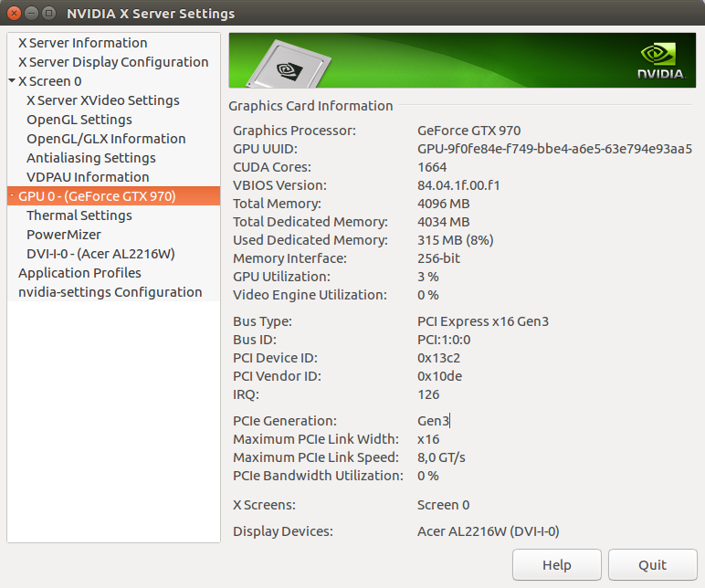The width and height of the screenshot is (705, 588).
Task: Collapse the GPU 0 tree node arrow
Action: tap(12, 195)
